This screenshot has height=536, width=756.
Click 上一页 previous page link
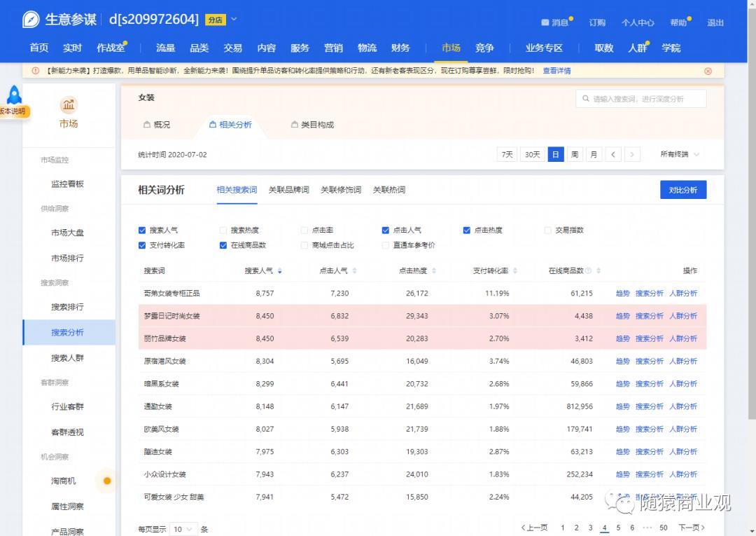(x=534, y=528)
